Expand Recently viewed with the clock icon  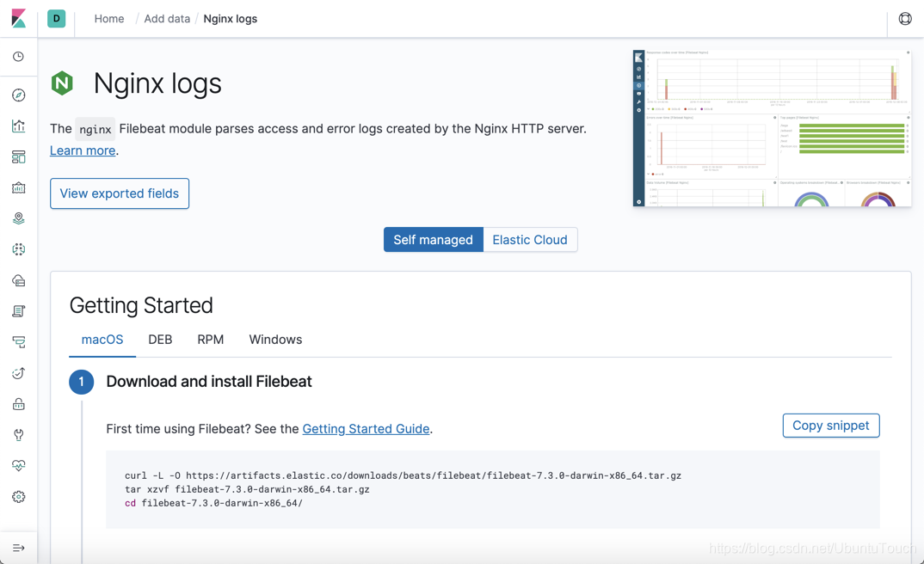pyautogui.click(x=19, y=57)
